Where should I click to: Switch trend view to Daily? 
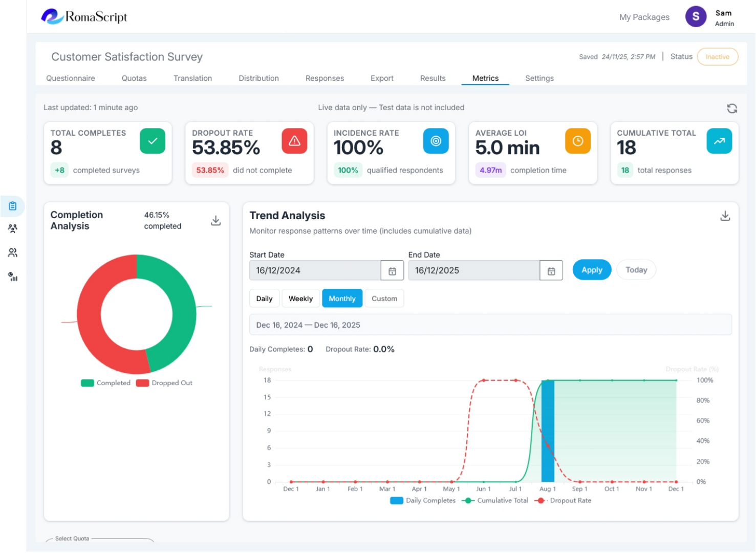[x=264, y=299]
